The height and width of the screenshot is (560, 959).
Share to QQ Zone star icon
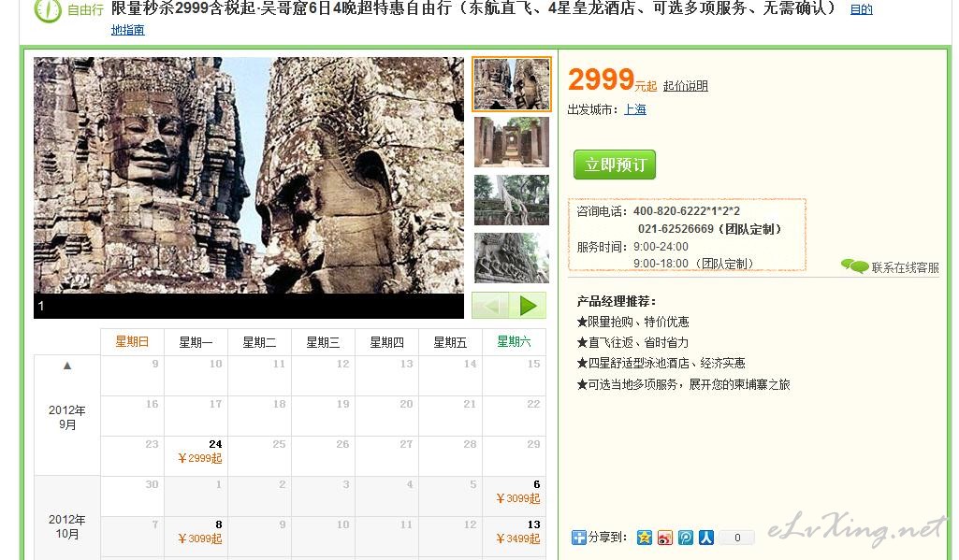(x=644, y=538)
